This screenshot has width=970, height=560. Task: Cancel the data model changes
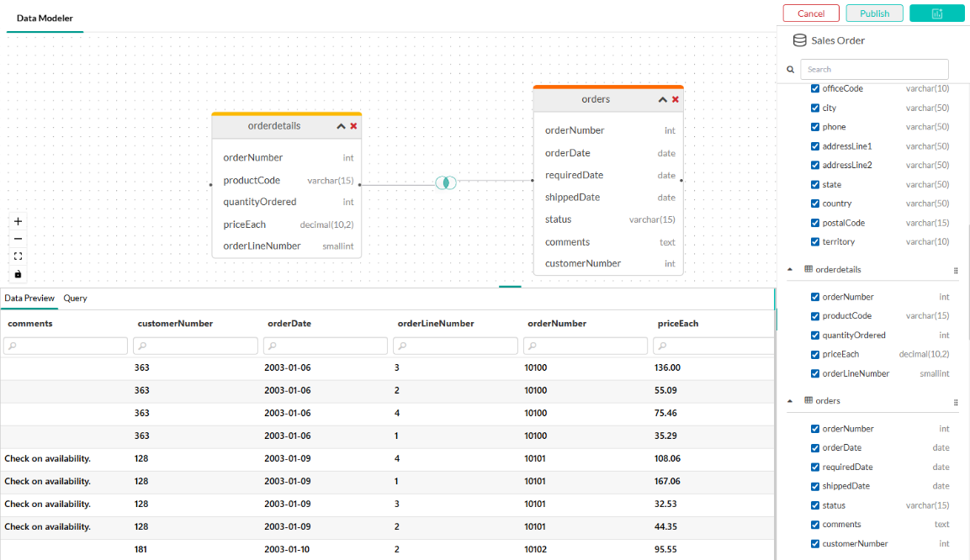(x=810, y=13)
